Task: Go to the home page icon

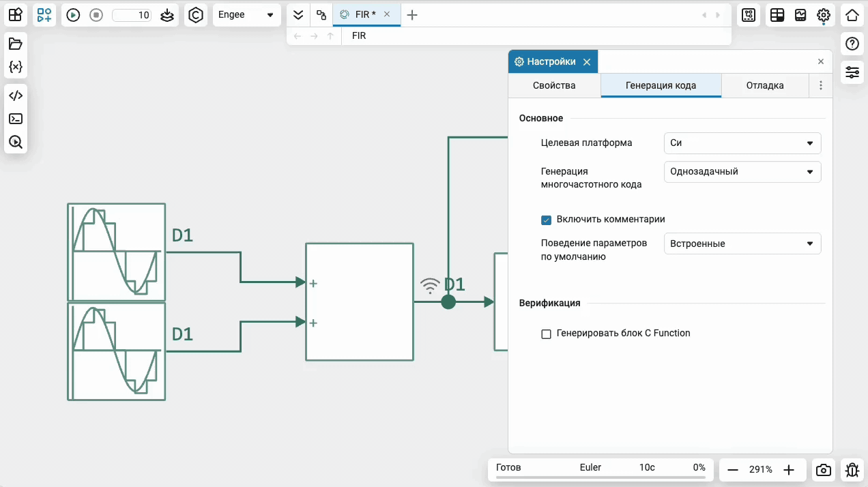Action: [852, 15]
